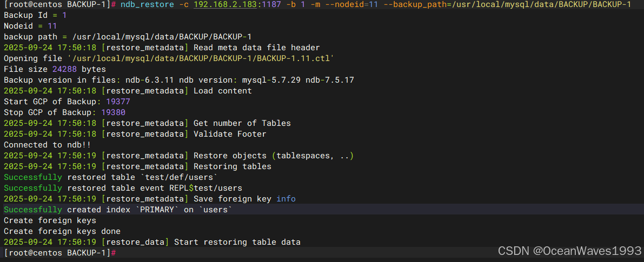Click 'Get number of Tables' log line
The height and width of the screenshot is (262, 644).
(x=147, y=123)
